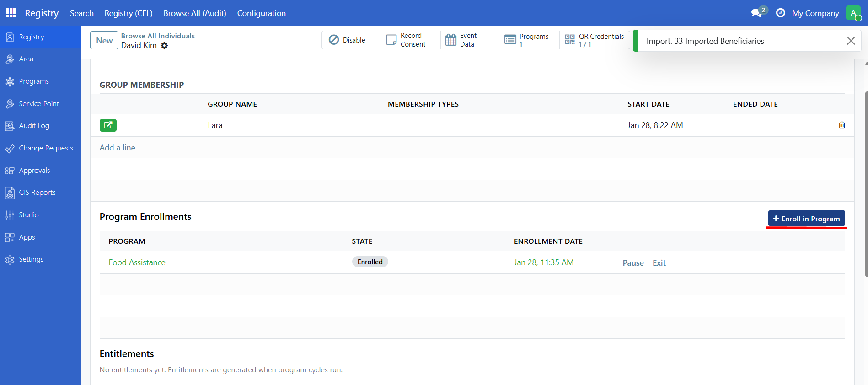Open Event Data calendar button
The image size is (868, 385).
click(470, 40)
